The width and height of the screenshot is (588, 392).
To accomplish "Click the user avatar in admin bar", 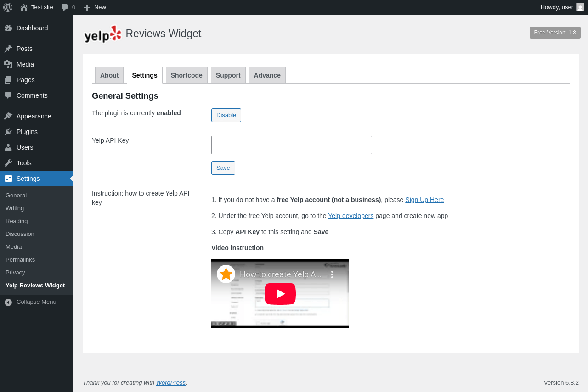I will click(x=580, y=7).
